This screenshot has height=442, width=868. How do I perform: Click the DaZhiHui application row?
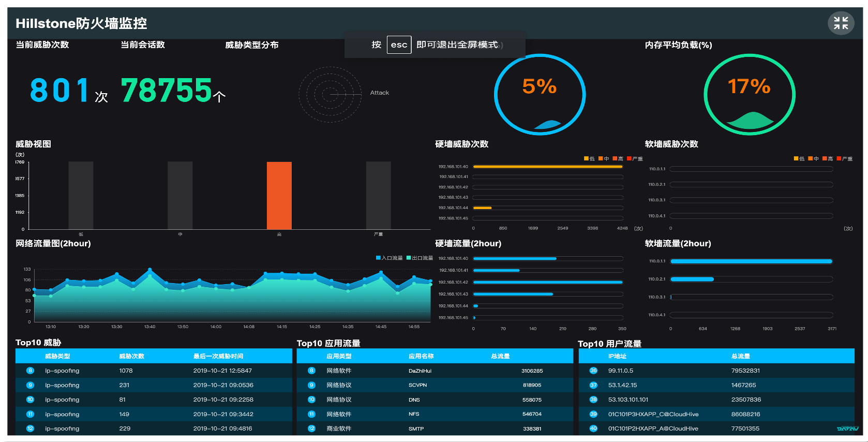(435, 371)
